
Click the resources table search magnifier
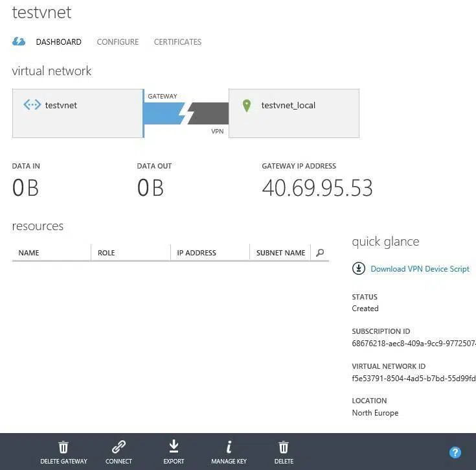320,253
